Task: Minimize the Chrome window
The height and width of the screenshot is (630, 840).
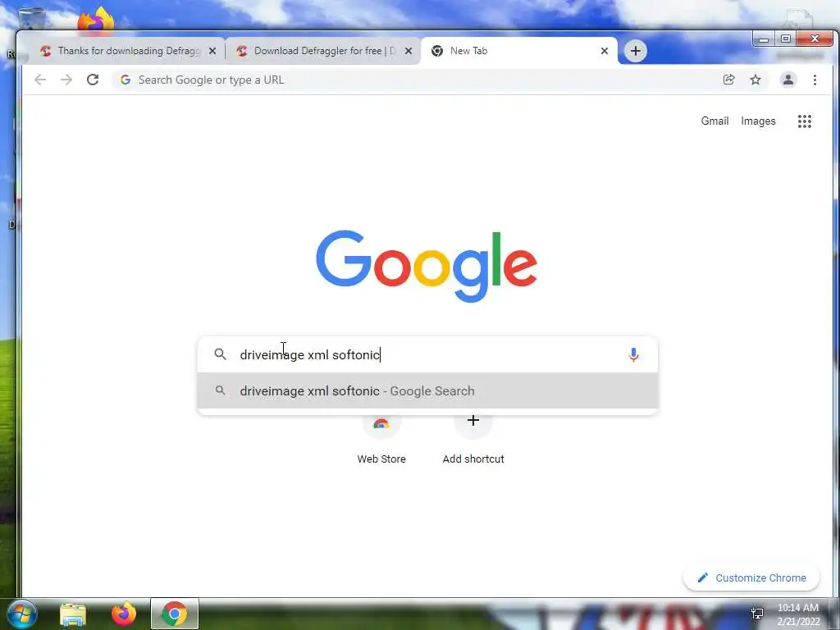Action: [764, 39]
